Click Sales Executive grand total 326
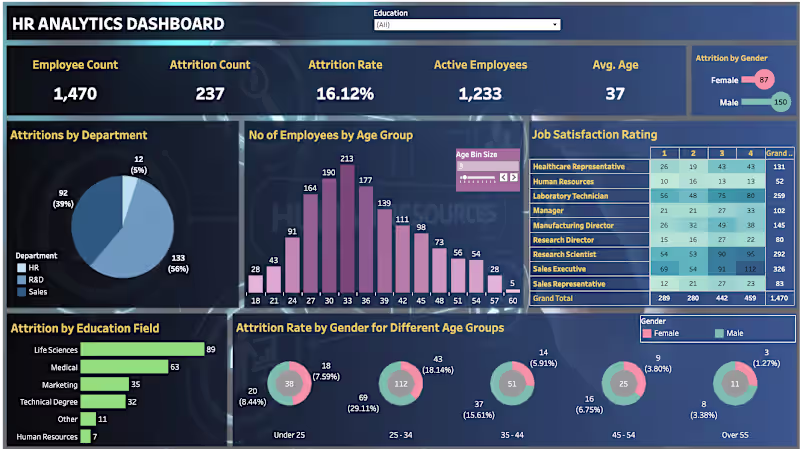 pos(779,269)
